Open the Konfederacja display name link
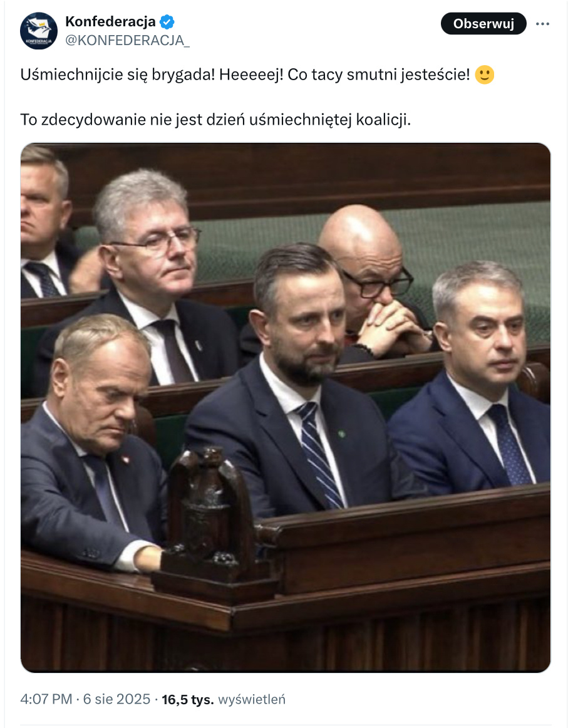568x728 pixels. pyautogui.click(x=110, y=21)
